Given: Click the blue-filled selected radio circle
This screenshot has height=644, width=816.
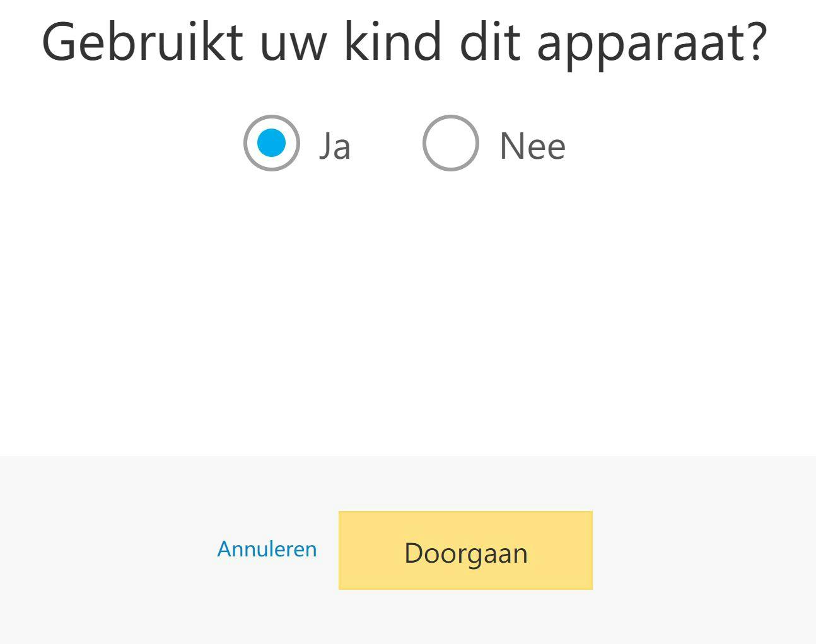Looking at the screenshot, I should click(x=271, y=143).
